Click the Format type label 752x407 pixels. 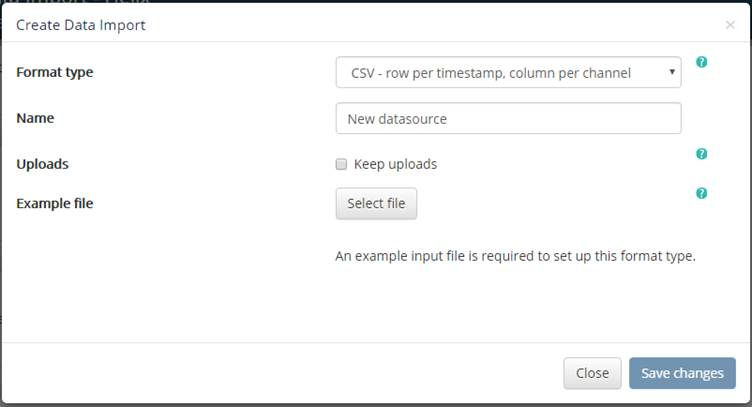pos(55,72)
